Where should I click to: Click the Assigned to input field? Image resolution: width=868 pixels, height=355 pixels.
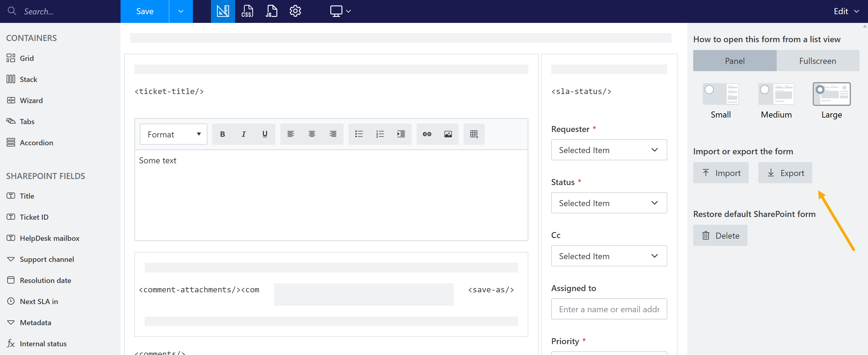point(609,309)
